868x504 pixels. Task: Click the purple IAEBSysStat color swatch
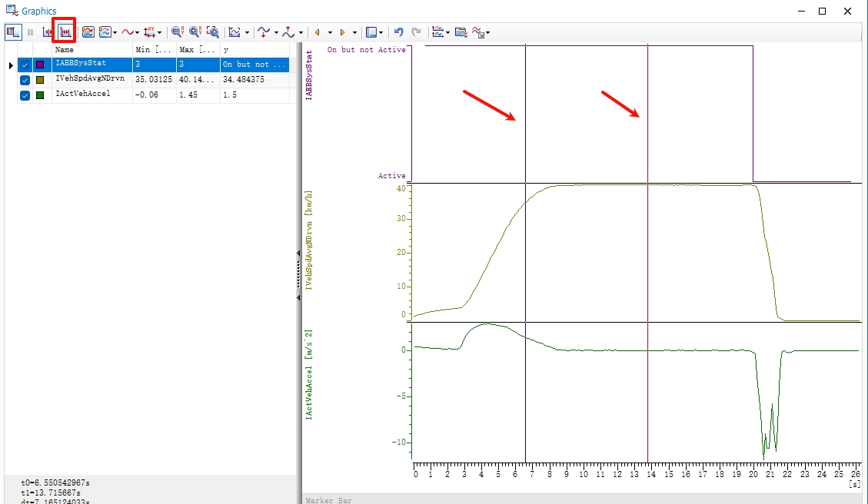click(x=40, y=65)
